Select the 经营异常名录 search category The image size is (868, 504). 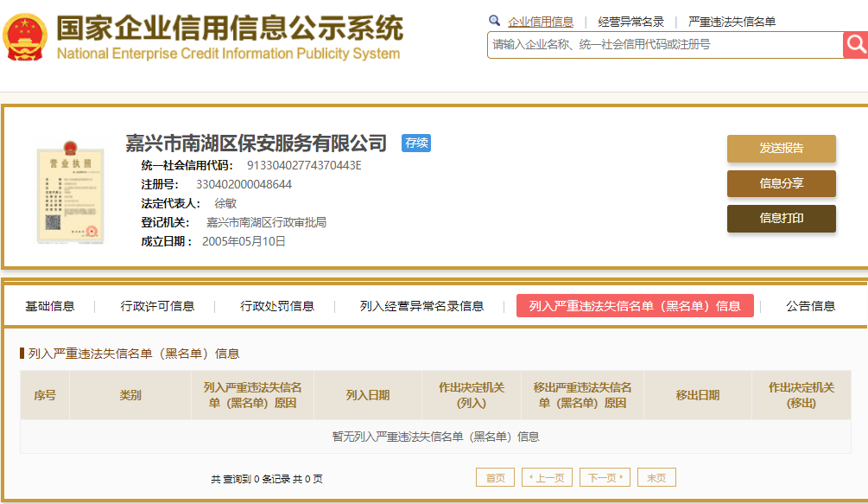coord(630,22)
